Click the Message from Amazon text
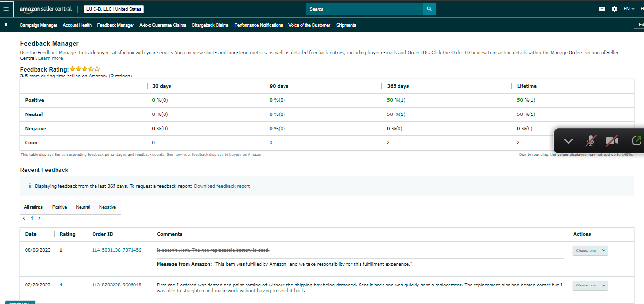Screen dimensions: 644x304 pyautogui.click(x=284, y=264)
